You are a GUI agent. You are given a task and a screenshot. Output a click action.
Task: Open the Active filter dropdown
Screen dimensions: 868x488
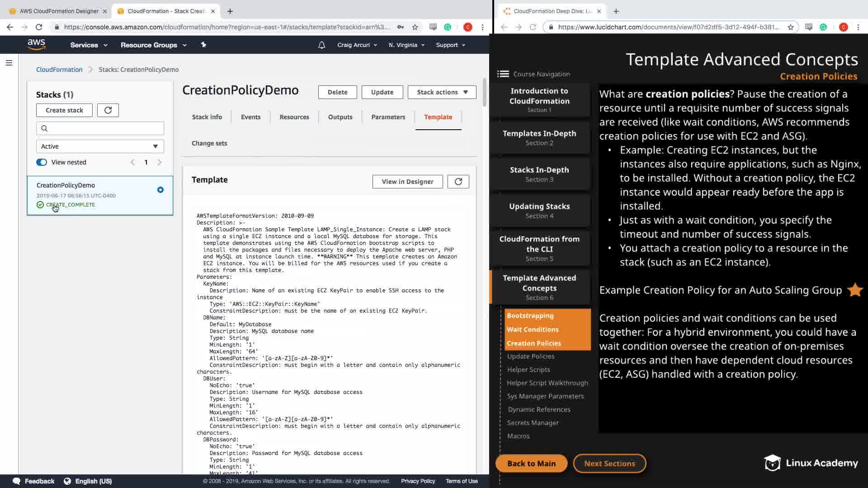click(100, 146)
